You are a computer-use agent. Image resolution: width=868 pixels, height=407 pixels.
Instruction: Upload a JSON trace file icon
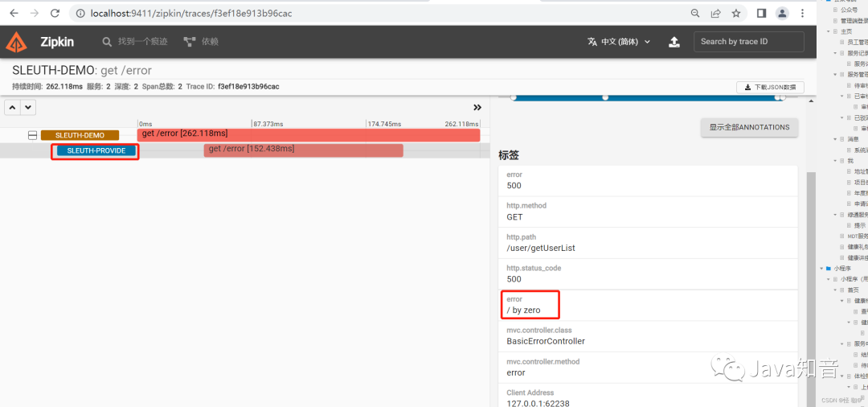[x=674, y=42]
